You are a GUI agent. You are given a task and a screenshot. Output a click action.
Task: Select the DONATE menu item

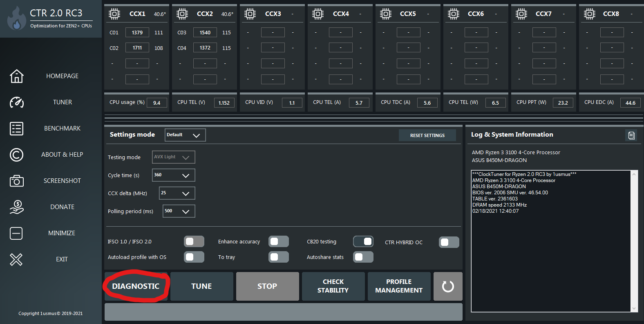pos(62,207)
